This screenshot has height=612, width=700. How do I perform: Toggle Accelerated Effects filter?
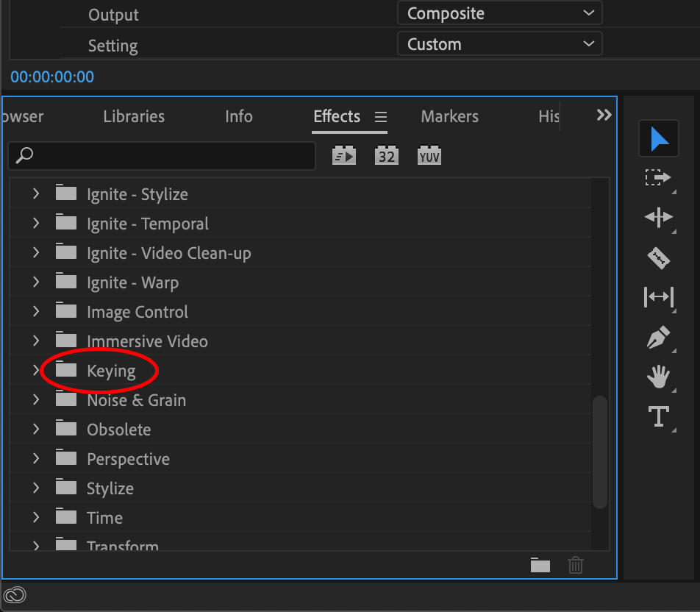pos(344,155)
